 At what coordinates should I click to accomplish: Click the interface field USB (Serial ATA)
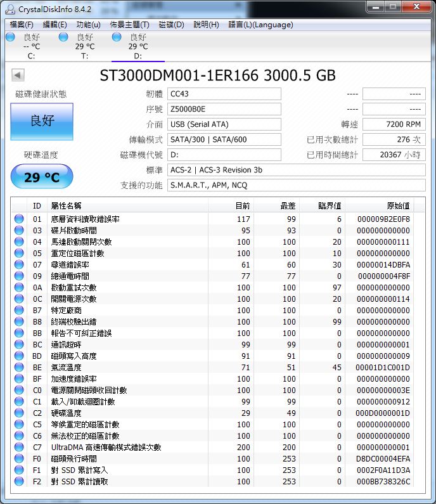[224, 124]
